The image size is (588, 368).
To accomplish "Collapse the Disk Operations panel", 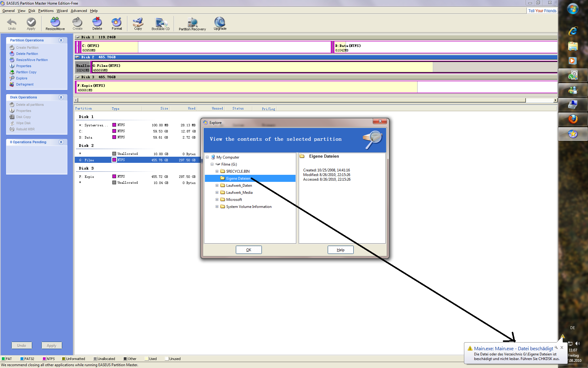I will tap(61, 97).
